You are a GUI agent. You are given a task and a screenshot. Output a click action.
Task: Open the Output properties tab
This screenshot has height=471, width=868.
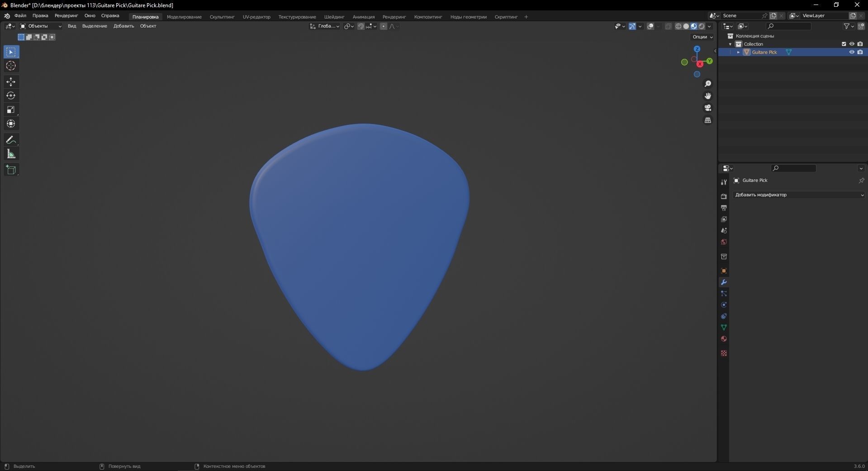pyautogui.click(x=724, y=208)
